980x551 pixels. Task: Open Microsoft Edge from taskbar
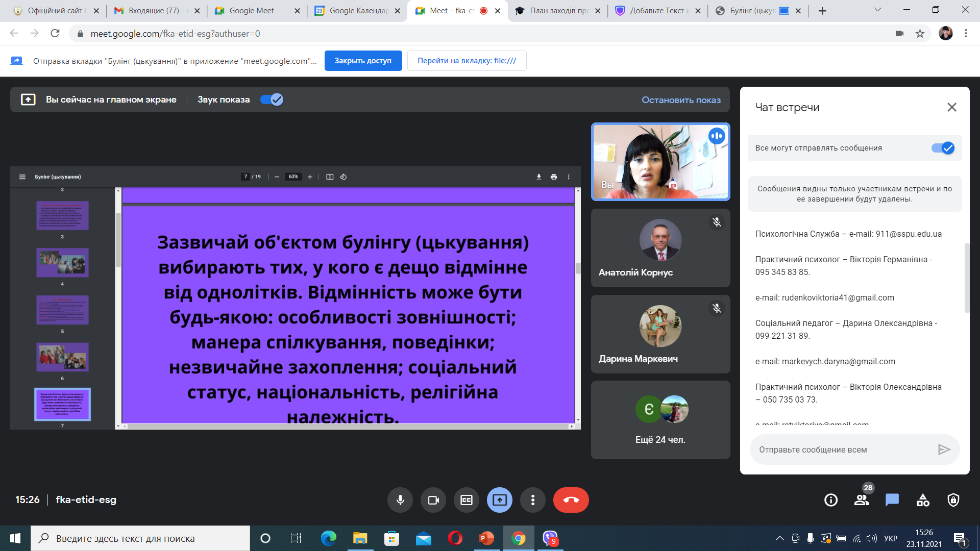coord(328,538)
